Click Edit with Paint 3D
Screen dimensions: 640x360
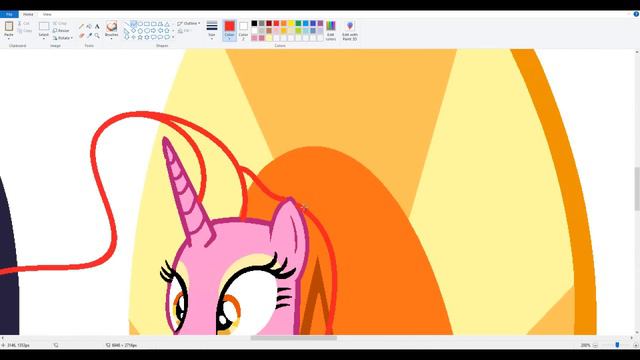click(350, 30)
